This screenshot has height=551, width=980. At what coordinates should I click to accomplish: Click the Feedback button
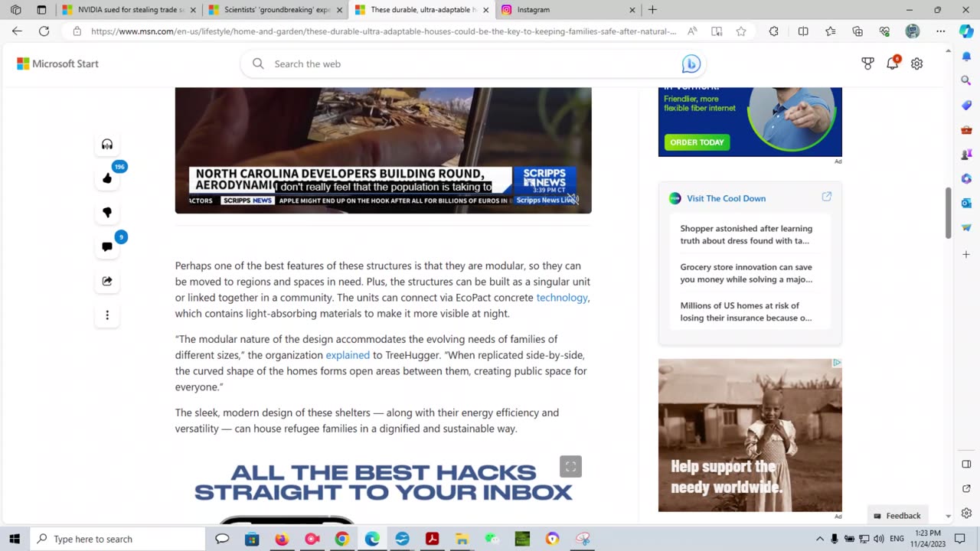coord(897,516)
